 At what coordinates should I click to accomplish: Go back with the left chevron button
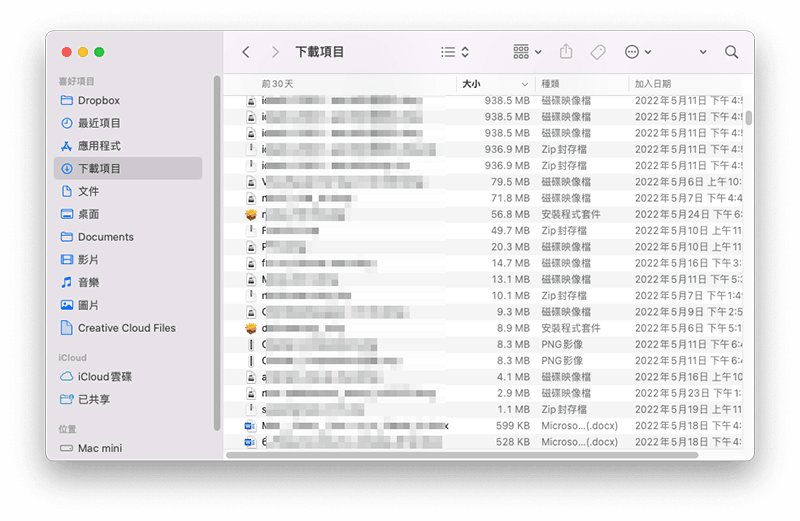pos(246,52)
